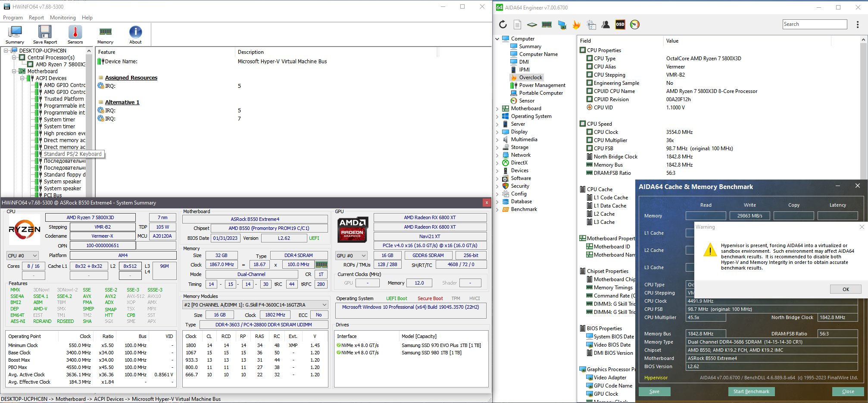Click the Hypervisor link in the Benchmark window
This screenshot has width=868, height=403.
pos(656,378)
